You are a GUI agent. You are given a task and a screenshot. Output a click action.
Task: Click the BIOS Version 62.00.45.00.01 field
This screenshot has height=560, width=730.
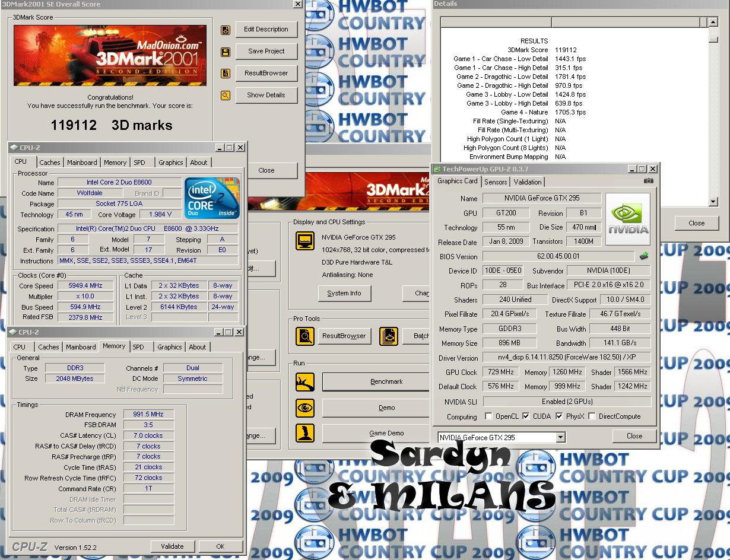coord(558,256)
